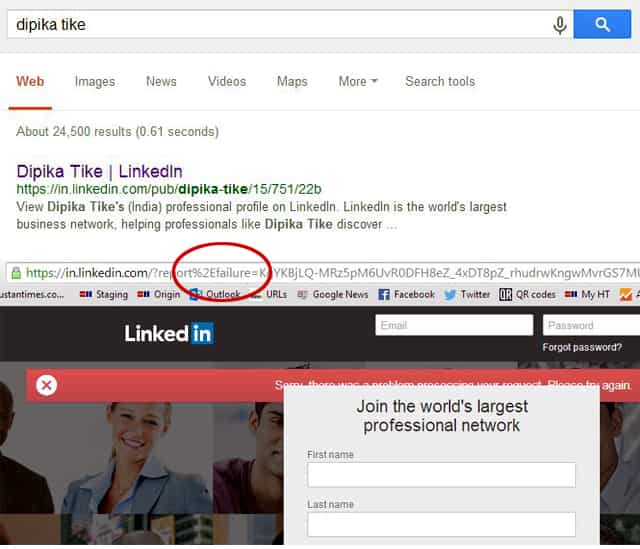Open the Dipika Tike | LinkedIn result
This screenshot has height=549, width=640.
(x=100, y=171)
